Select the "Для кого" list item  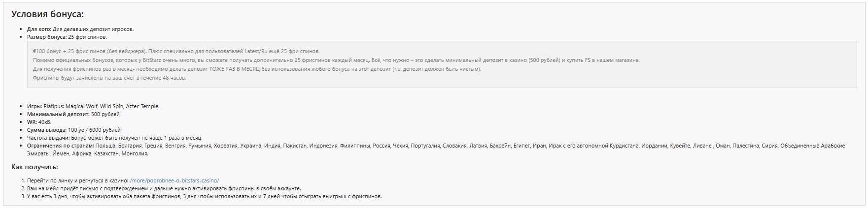[80, 29]
